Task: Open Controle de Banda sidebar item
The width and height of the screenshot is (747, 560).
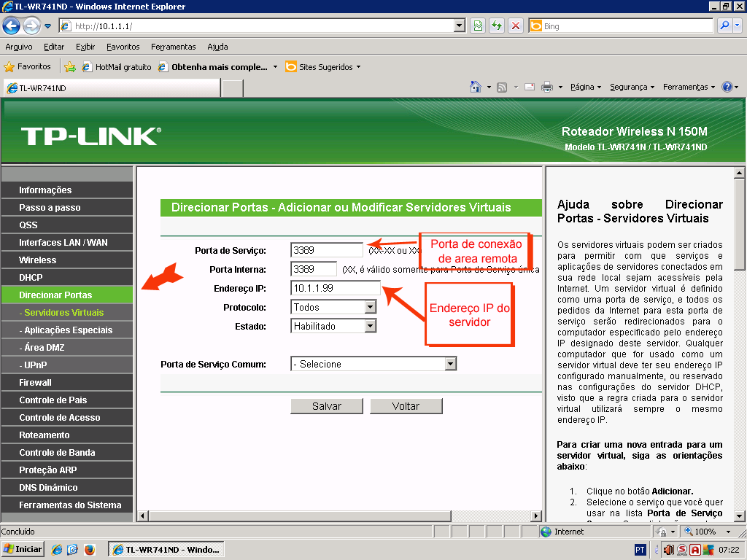Action: tap(67, 452)
